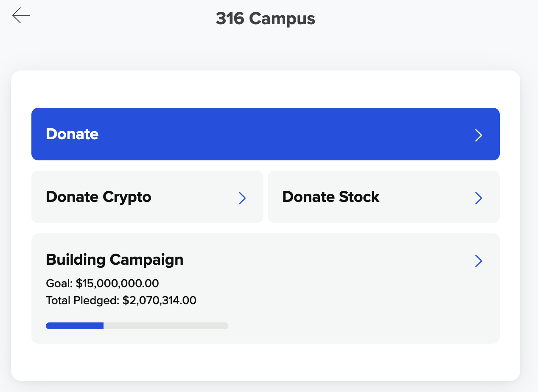Open Building Campaign via its chevron arrow
This screenshot has height=392, width=538.
coord(478,261)
